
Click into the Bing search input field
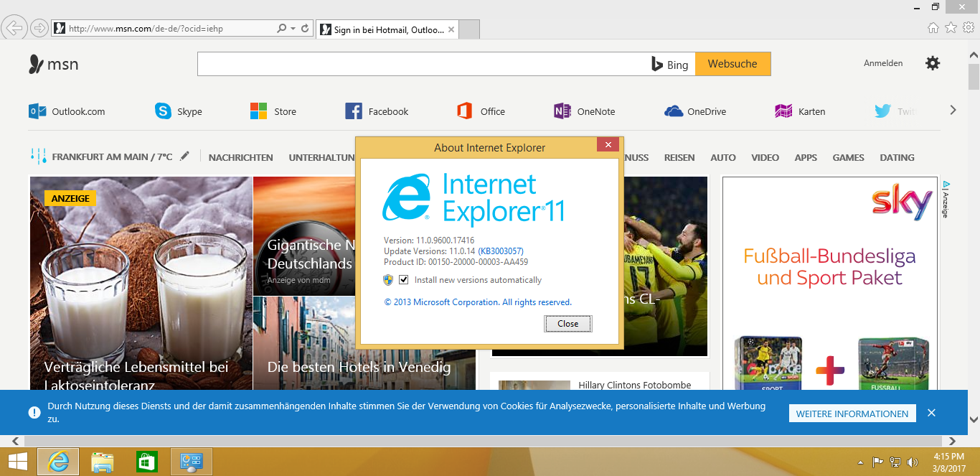423,64
